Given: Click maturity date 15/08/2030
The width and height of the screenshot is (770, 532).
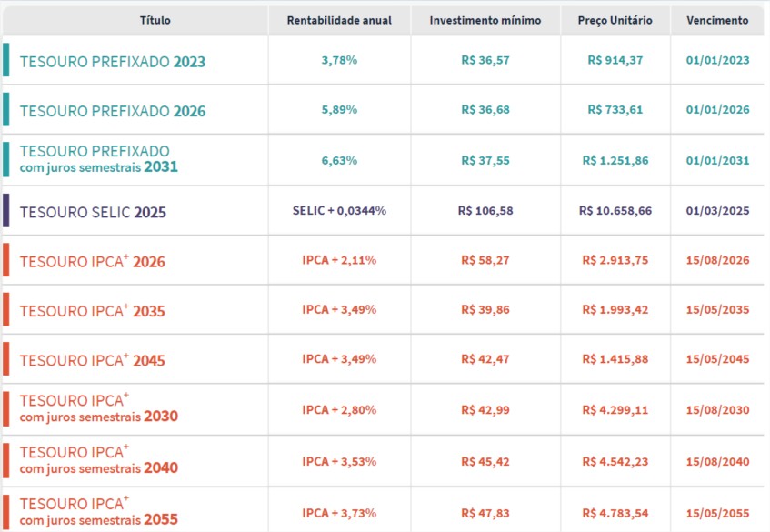Looking at the screenshot, I should pos(717,409).
